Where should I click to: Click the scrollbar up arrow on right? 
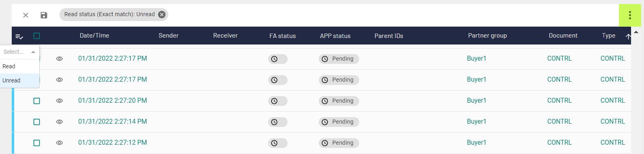(636, 32)
